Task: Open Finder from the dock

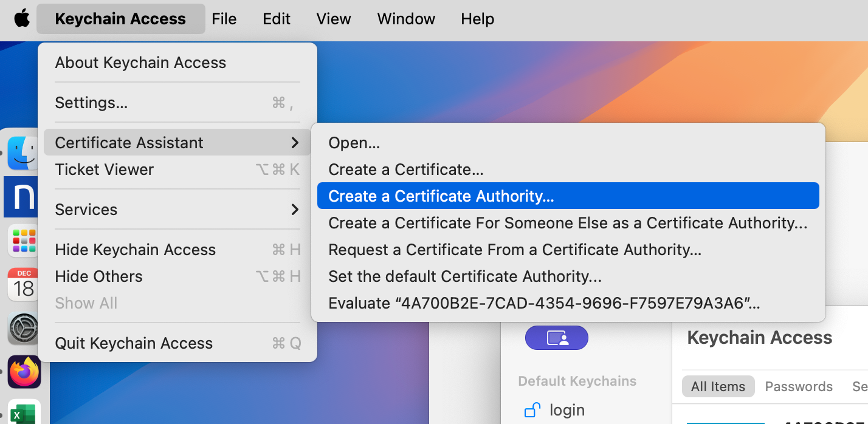Action: [x=24, y=152]
